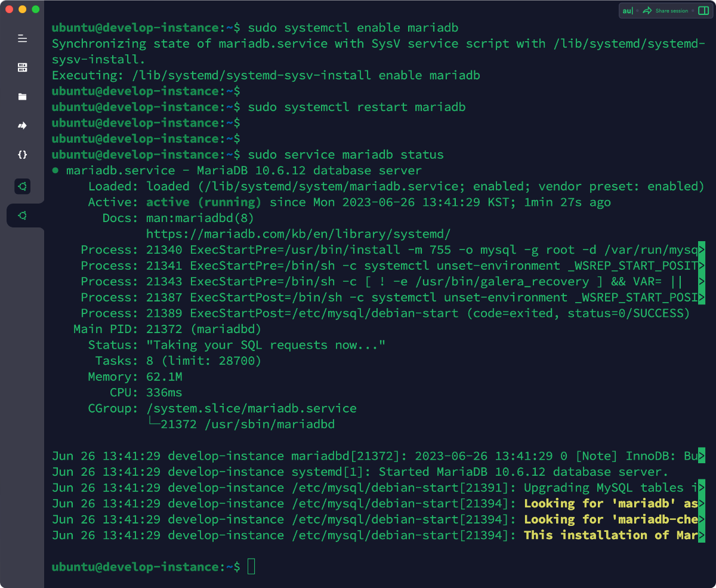Click the 'sudo service mariadb status' command
716x588 pixels.
point(346,155)
